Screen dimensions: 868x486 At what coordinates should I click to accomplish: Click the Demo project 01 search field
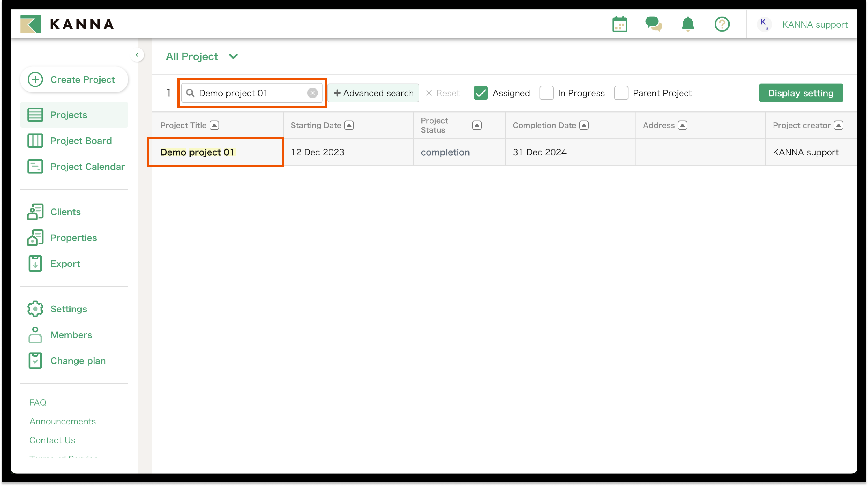[249, 93]
